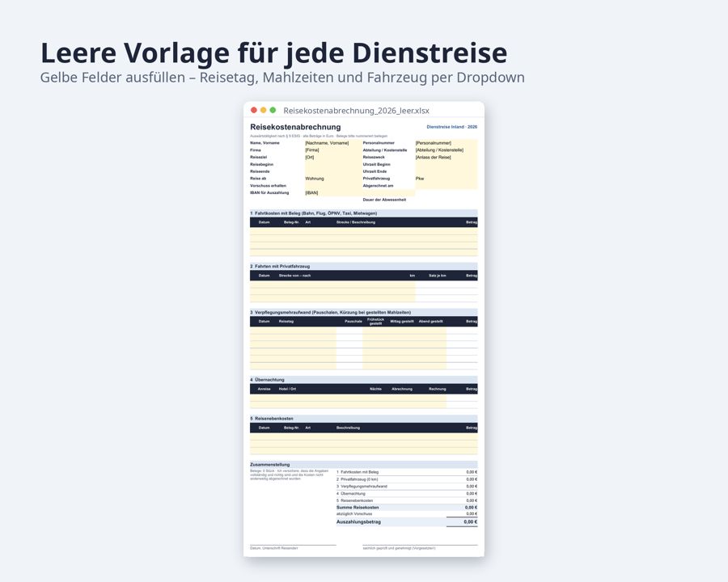This screenshot has width=728, height=582.
Task: Click the 'Summe Reisekosten' summary row
Action: [x=406, y=508]
